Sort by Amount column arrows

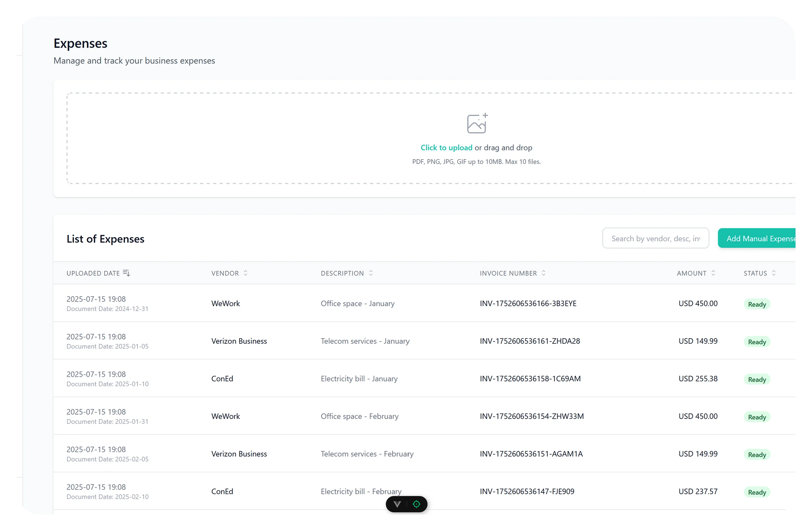(x=713, y=273)
